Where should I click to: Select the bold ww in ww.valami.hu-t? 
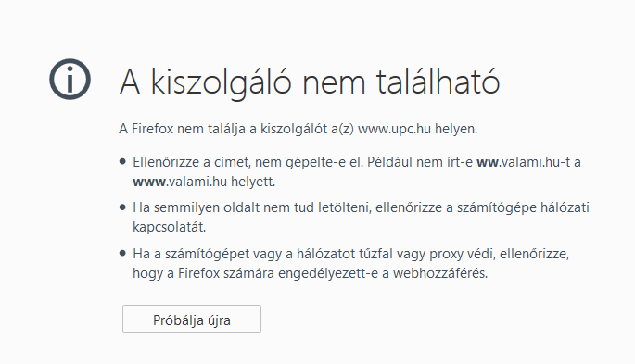(x=488, y=162)
